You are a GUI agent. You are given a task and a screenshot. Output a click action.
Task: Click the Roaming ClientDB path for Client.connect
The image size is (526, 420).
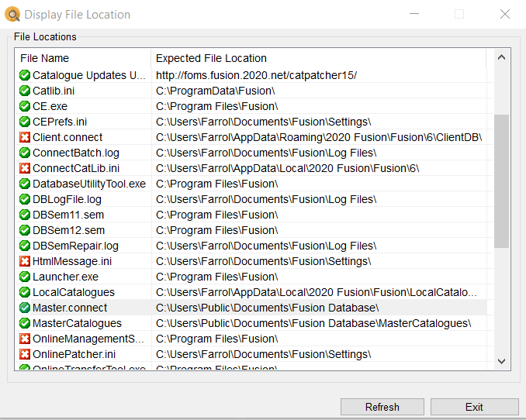319,137
